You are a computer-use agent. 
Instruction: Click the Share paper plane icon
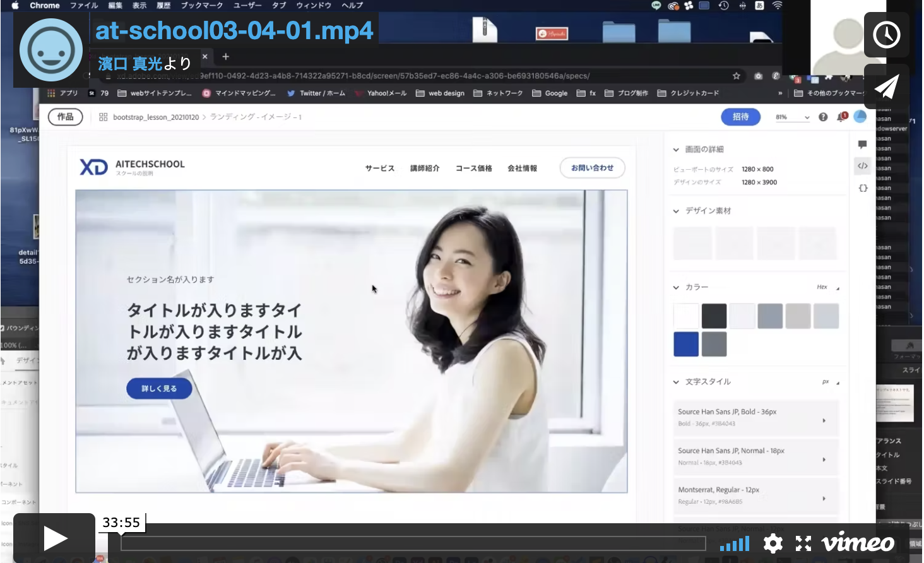coord(886,86)
